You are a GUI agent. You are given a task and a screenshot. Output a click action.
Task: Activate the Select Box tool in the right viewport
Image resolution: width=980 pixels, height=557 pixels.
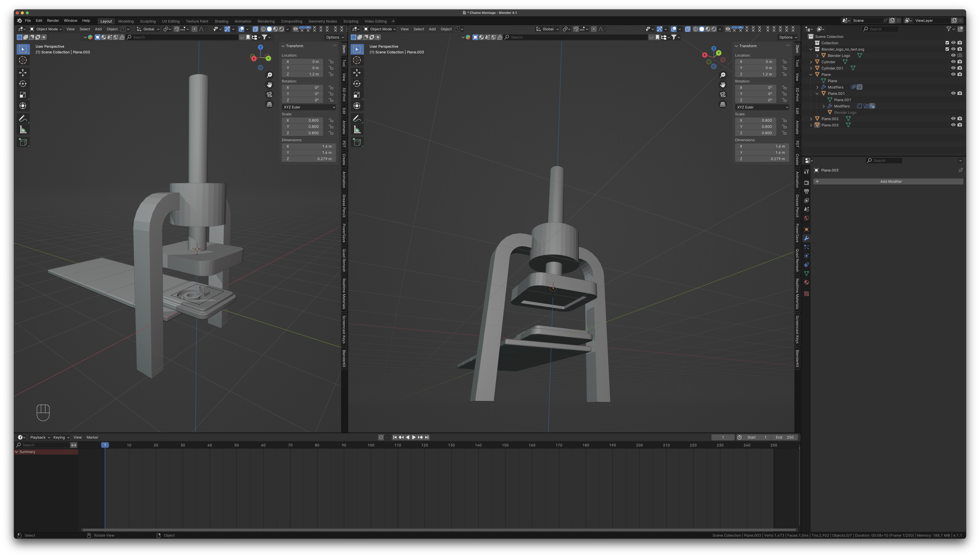point(357,49)
